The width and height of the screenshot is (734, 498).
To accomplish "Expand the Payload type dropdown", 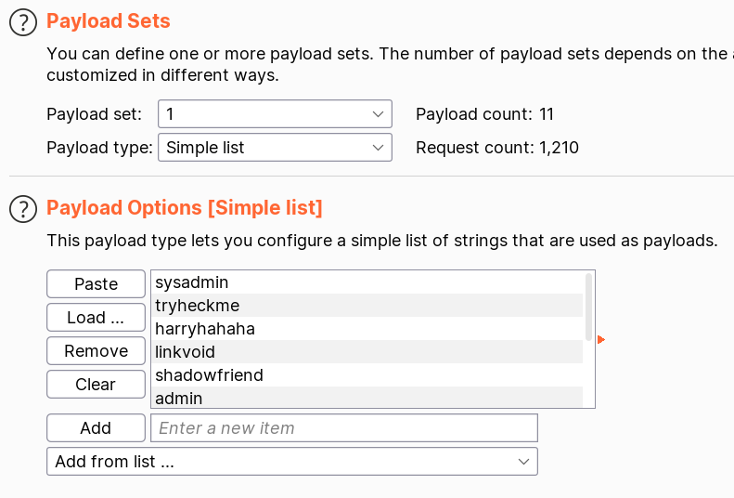I will [275, 147].
